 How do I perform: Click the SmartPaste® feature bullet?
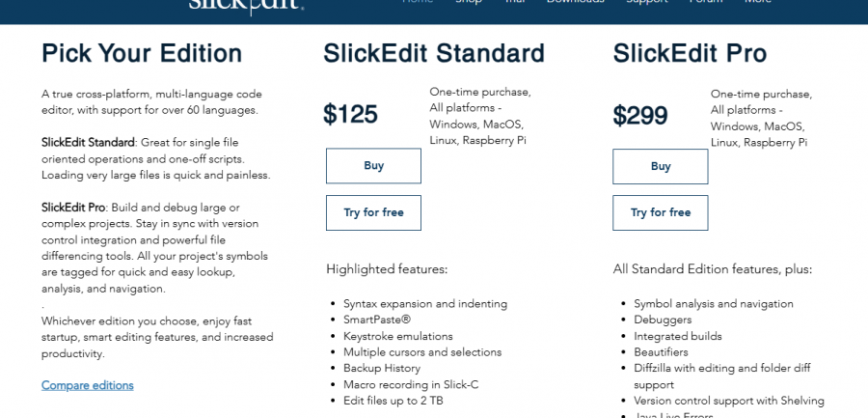pos(384,320)
